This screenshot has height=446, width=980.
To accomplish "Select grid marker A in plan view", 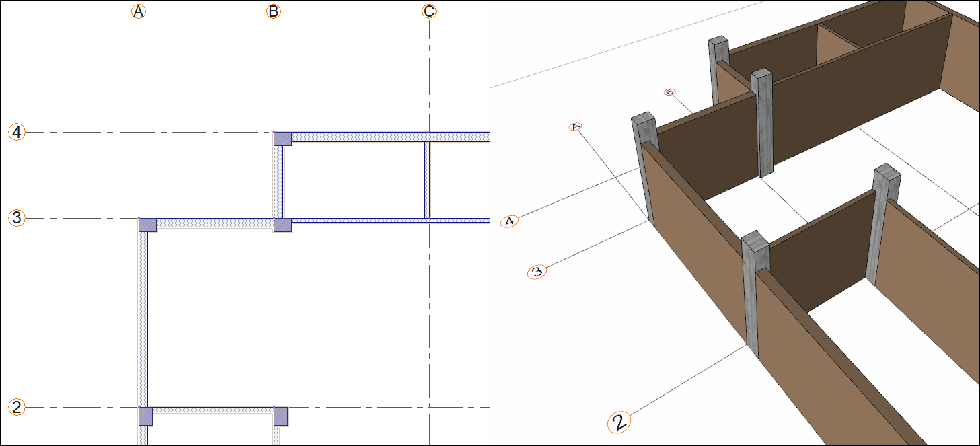I will (139, 11).
